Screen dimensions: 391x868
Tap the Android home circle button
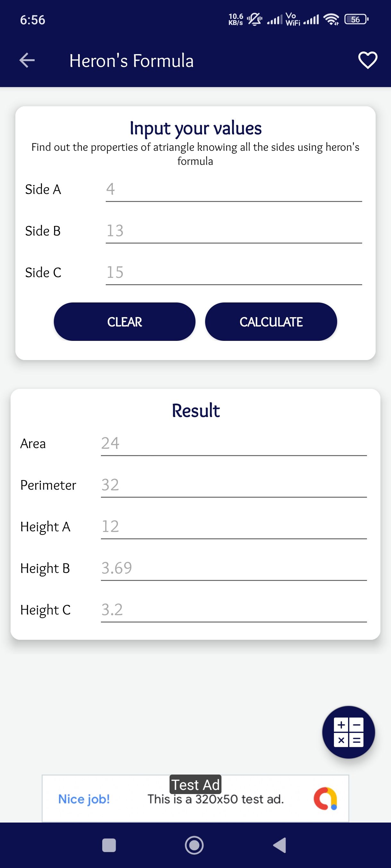click(x=194, y=845)
